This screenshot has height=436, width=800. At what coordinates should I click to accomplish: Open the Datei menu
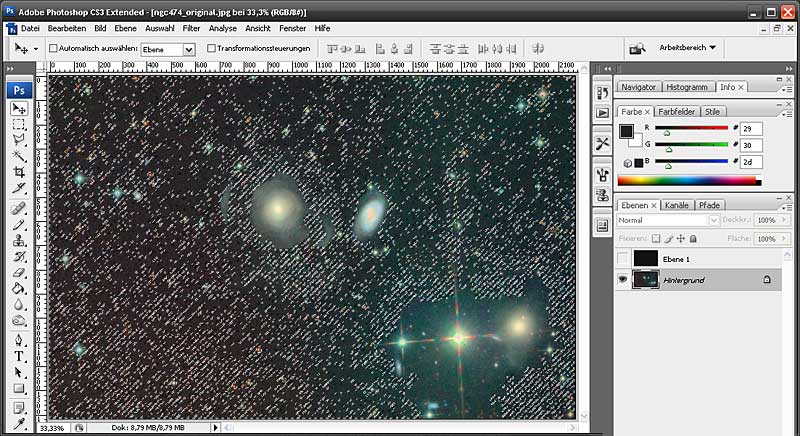click(30, 29)
